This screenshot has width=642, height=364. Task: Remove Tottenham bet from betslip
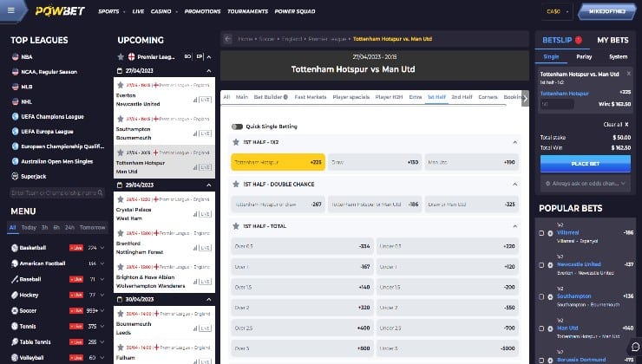click(x=628, y=74)
